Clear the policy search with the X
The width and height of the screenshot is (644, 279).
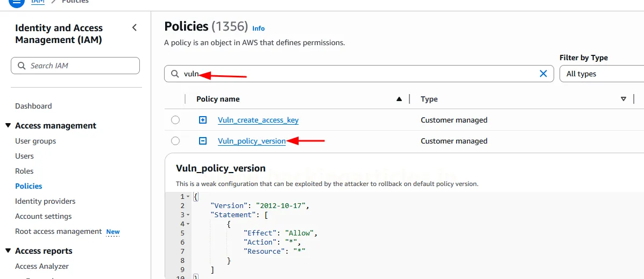click(543, 74)
